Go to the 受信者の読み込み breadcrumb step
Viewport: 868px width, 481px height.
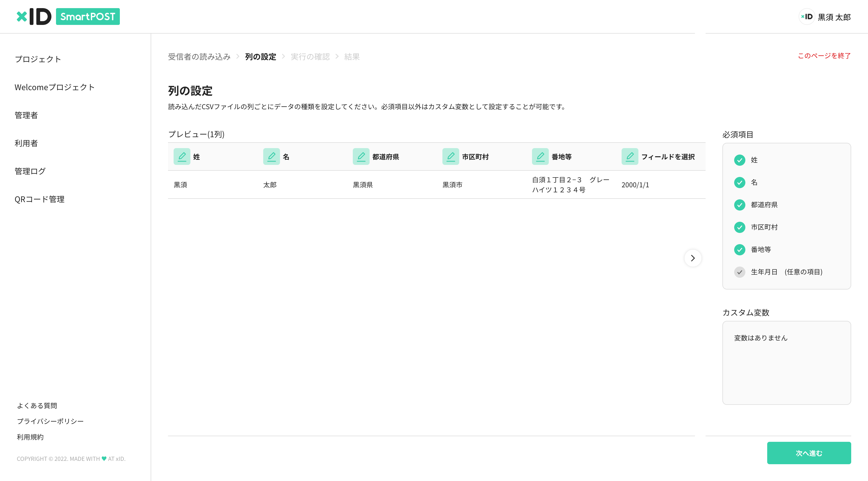(199, 57)
